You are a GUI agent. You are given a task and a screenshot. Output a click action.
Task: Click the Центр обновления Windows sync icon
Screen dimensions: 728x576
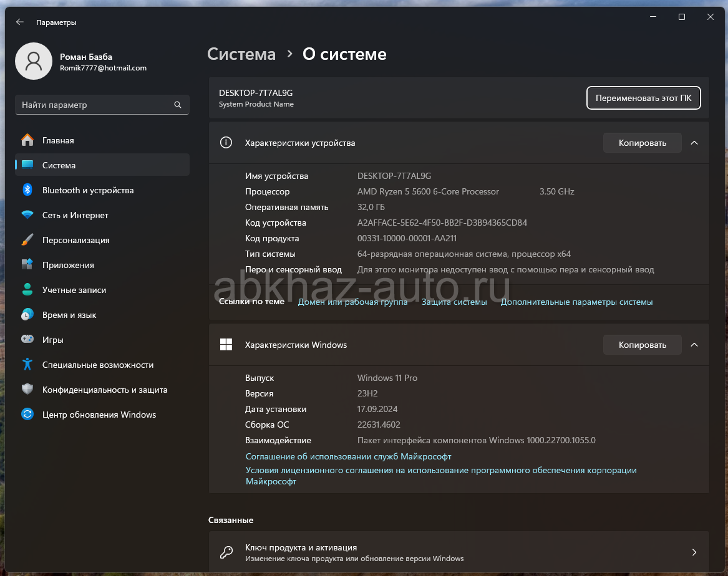(27, 415)
